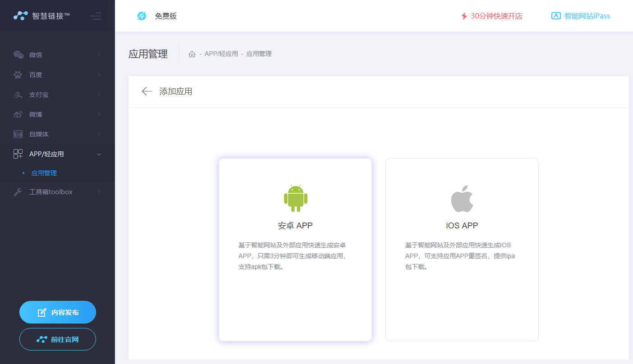
Task: Expand the 工具箱toolbox menu chevron
Action: click(99, 192)
